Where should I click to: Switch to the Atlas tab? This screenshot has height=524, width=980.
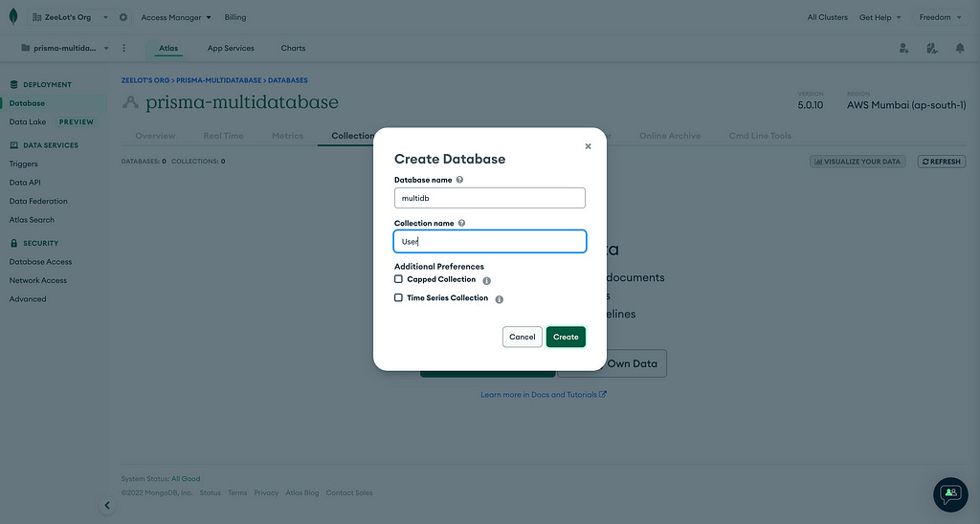point(168,48)
